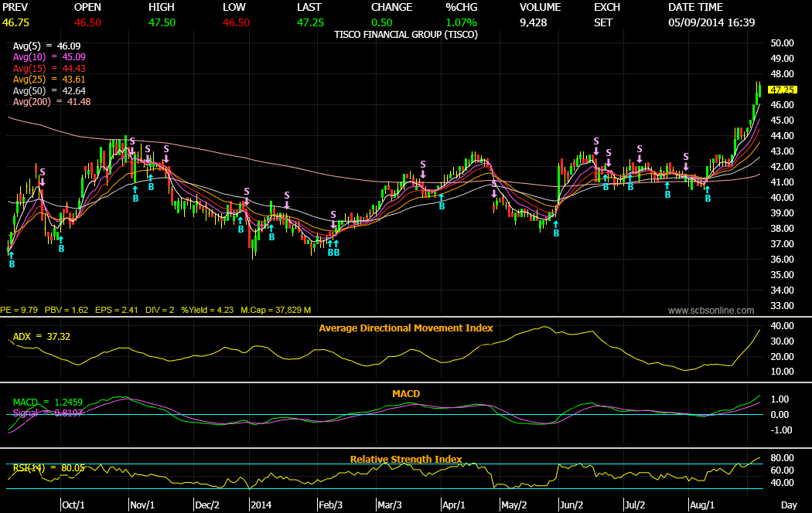Select the 50.00 price axis label
The width and height of the screenshot is (812, 513).
[782, 43]
